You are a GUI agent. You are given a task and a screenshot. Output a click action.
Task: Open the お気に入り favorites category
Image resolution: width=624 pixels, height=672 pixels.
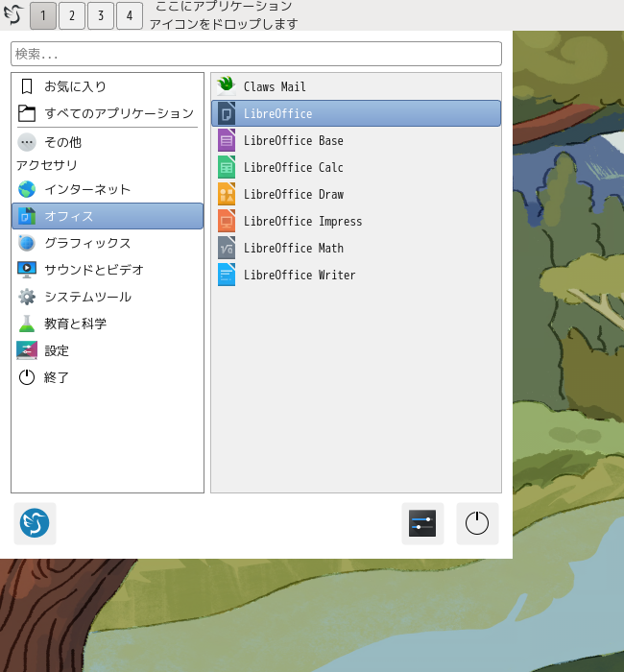[x=108, y=86]
